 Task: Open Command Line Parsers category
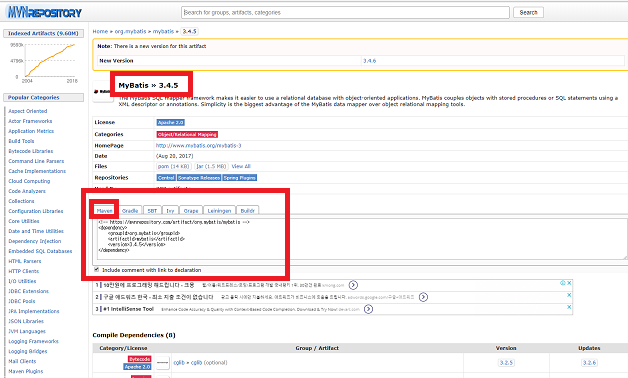pyautogui.click(x=36, y=161)
